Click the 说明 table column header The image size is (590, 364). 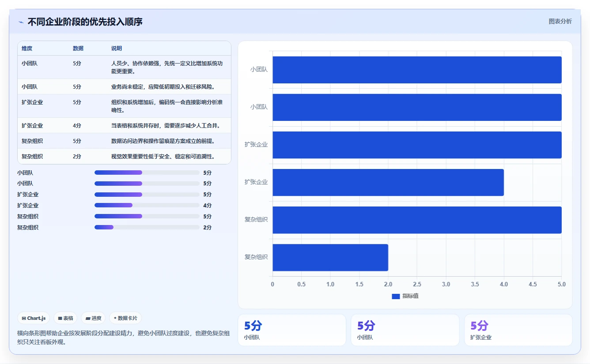click(117, 49)
